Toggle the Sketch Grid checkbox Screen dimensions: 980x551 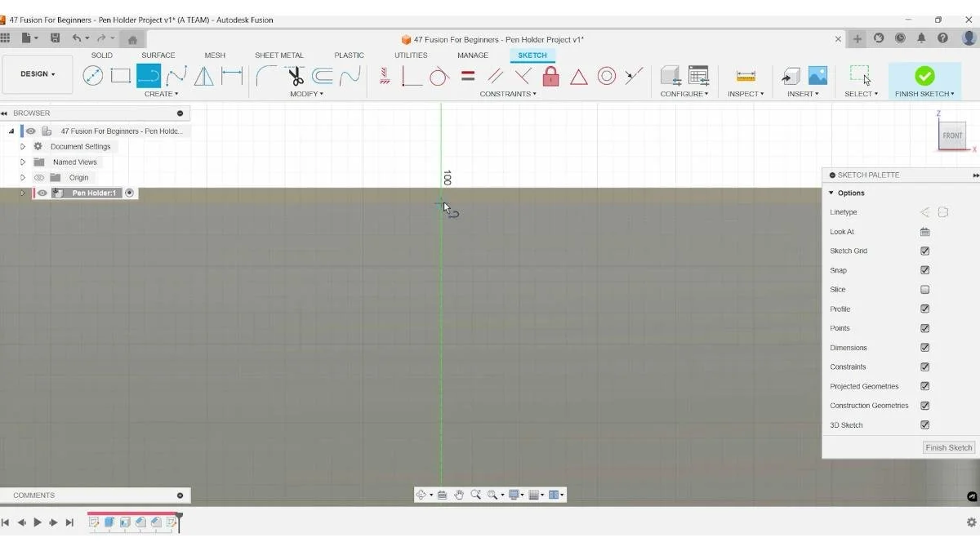tap(925, 251)
